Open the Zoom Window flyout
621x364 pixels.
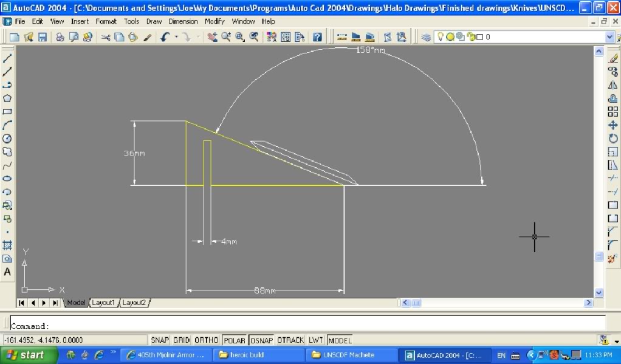click(x=240, y=37)
